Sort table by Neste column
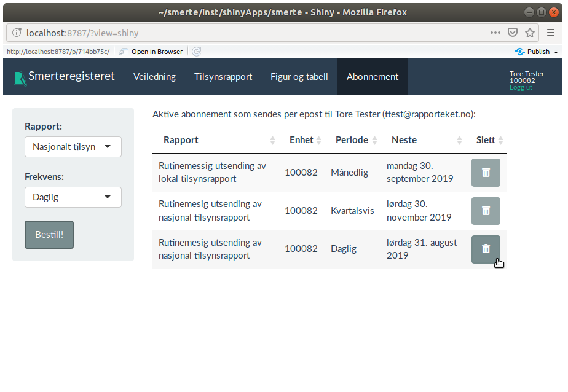Screen dimensions: 568x392 (423, 140)
